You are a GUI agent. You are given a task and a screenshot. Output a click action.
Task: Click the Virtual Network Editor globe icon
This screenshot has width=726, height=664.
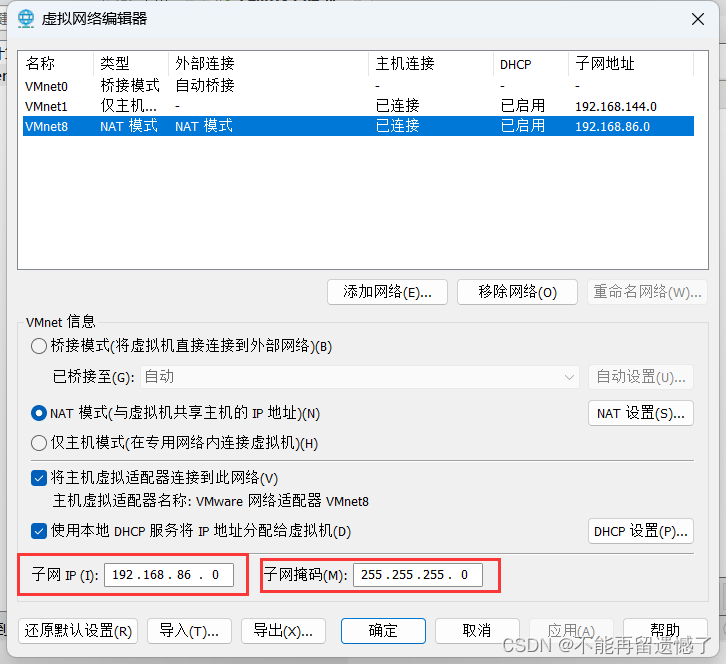[x=26, y=19]
